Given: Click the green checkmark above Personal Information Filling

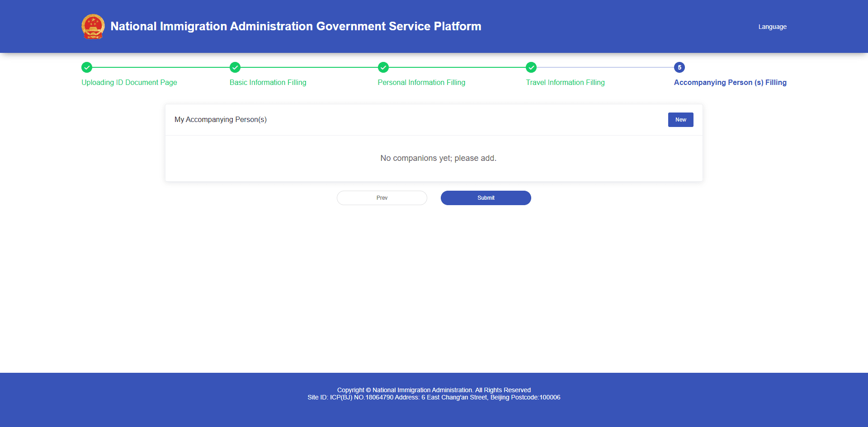Looking at the screenshot, I should pyautogui.click(x=383, y=67).
